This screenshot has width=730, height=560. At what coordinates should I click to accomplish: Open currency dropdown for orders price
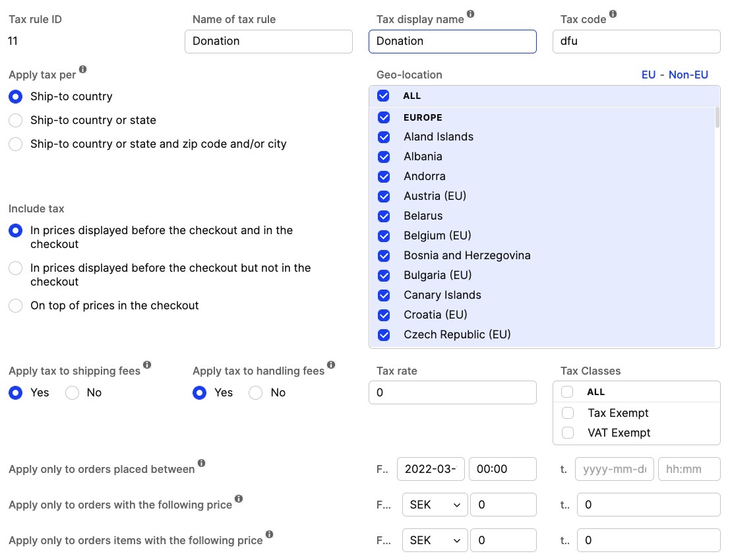[435, 505]
